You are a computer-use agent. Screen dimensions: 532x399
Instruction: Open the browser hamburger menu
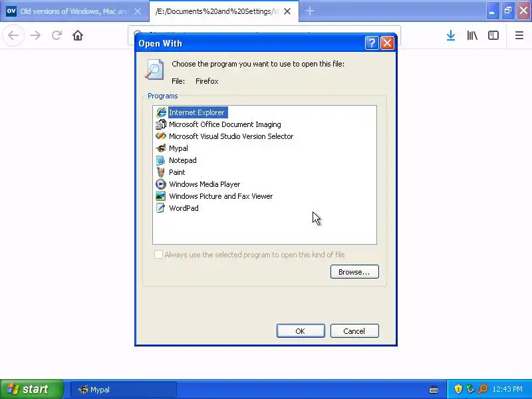point(519,35)
